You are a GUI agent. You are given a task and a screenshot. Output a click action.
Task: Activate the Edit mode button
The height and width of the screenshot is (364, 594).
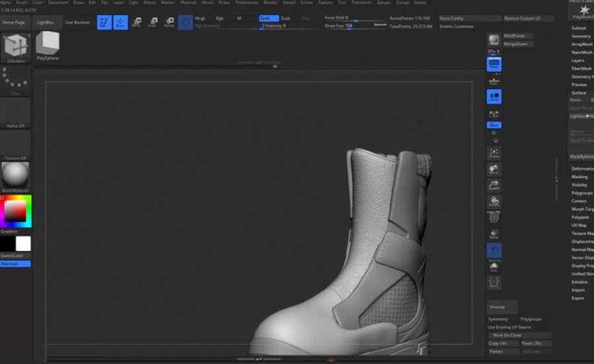(x=104, y=22)
